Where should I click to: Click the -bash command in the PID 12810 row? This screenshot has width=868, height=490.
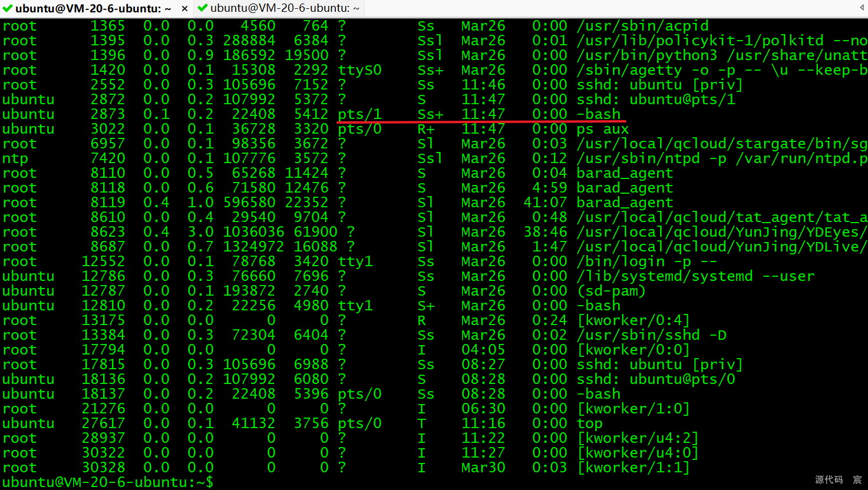(599, 306)
